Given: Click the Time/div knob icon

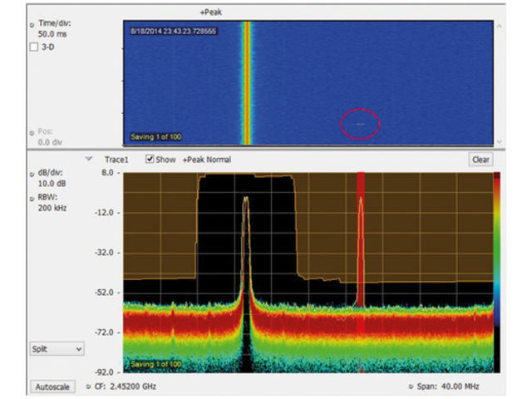Looking at the screenshot, I should click(32, 25).
